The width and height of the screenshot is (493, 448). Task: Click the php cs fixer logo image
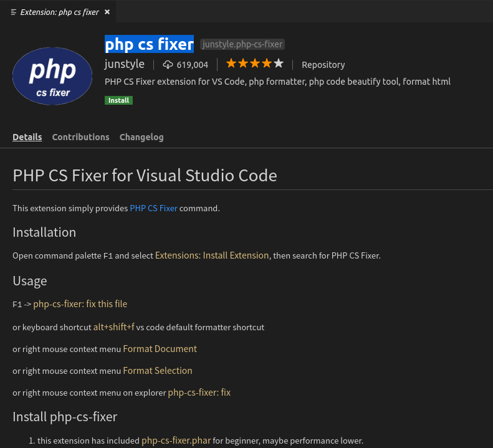[x=52, y=76]
